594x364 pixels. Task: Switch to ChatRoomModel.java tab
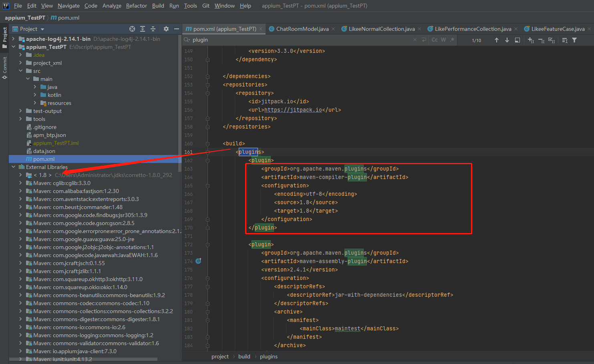pos(302,29)
